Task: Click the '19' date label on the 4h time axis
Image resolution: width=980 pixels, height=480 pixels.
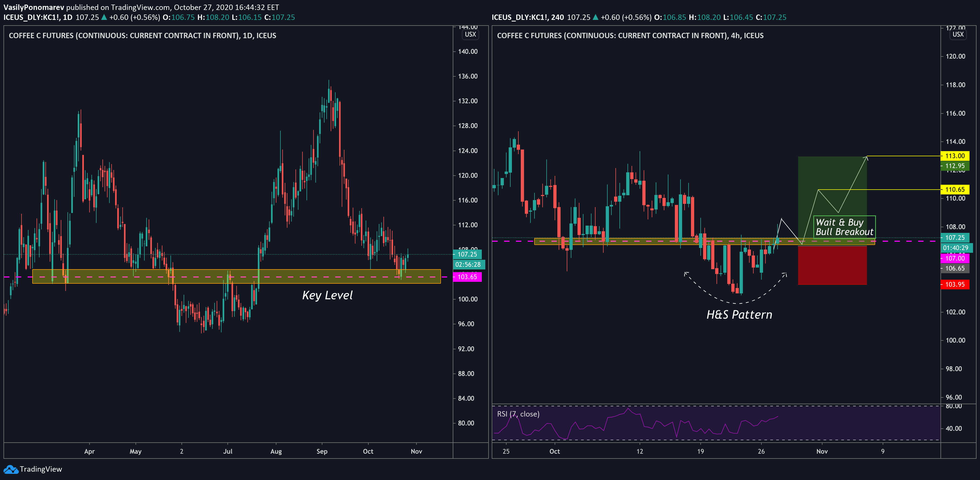Action: tap(700, 451)
